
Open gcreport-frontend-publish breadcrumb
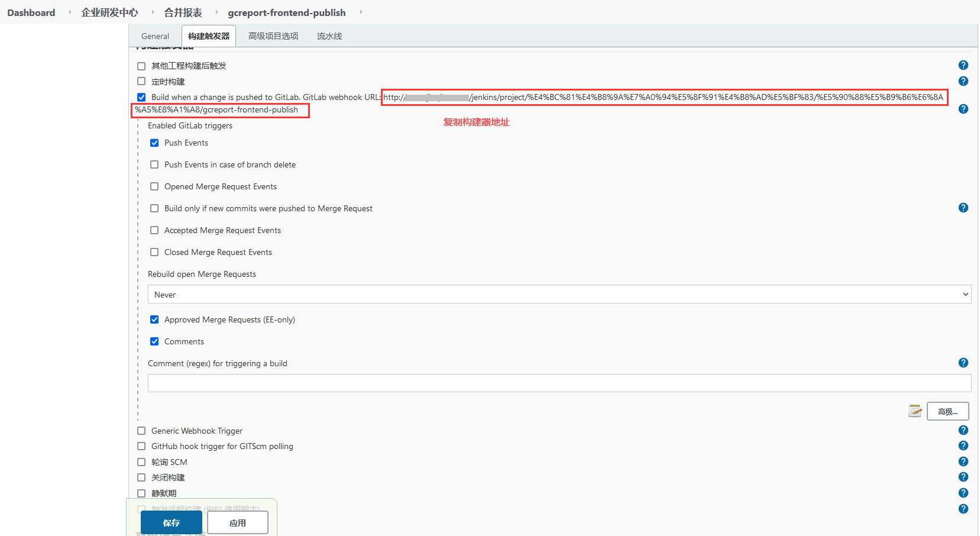tap(287, 12)
